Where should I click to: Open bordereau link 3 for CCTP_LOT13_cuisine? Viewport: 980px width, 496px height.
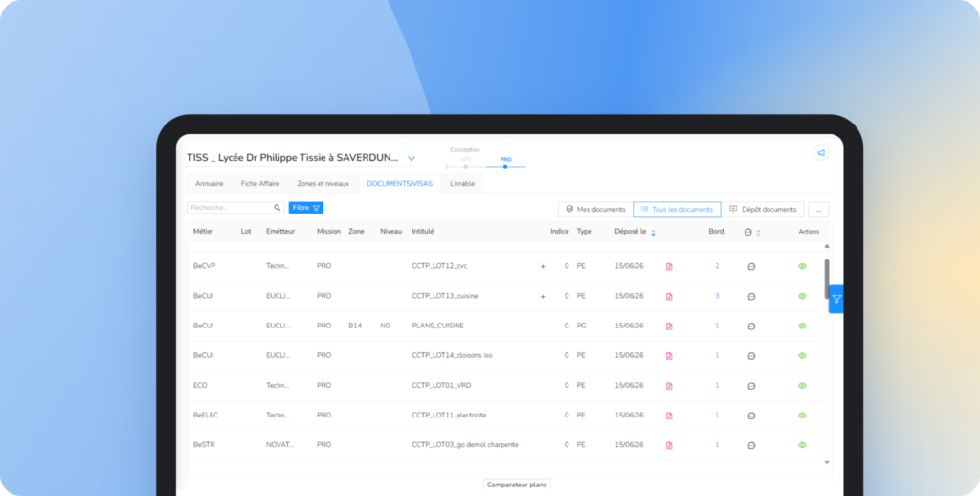pos(717,296)
